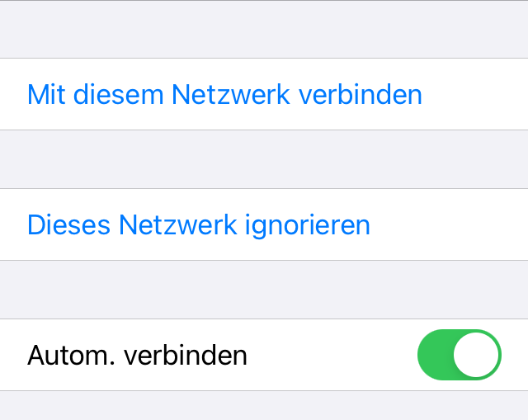Turn off automatic connecting toggle

460,355
